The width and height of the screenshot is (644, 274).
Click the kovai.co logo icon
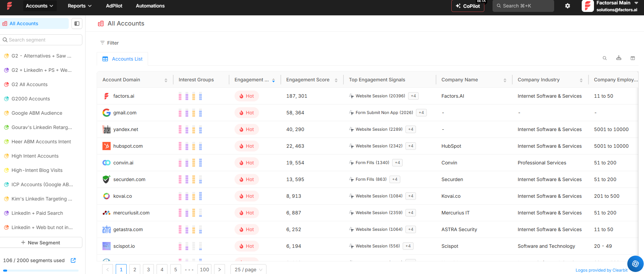click(107, 196)
